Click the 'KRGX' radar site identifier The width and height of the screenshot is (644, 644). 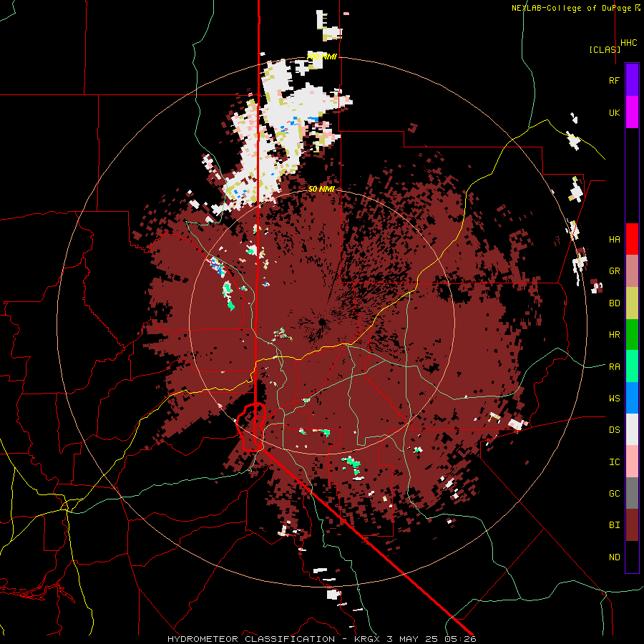(368, 639)
